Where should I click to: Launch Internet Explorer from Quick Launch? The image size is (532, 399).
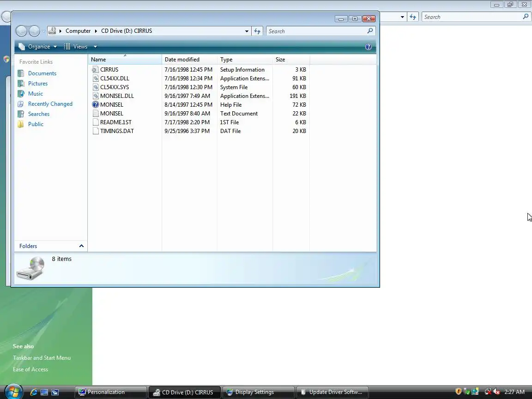click(x=34, y=392)
